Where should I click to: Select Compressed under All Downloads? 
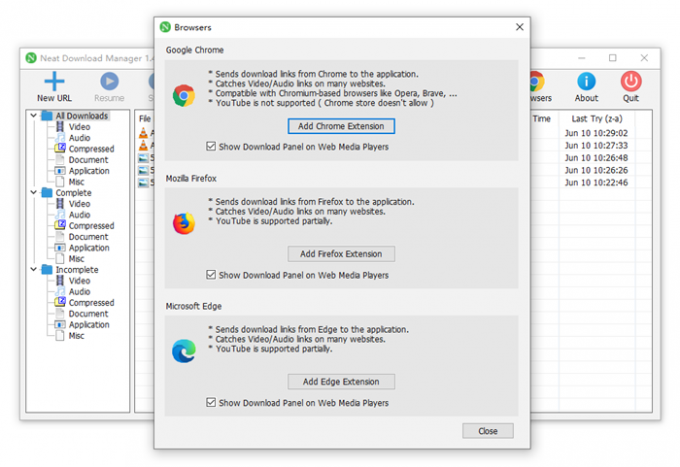(91, 149)
